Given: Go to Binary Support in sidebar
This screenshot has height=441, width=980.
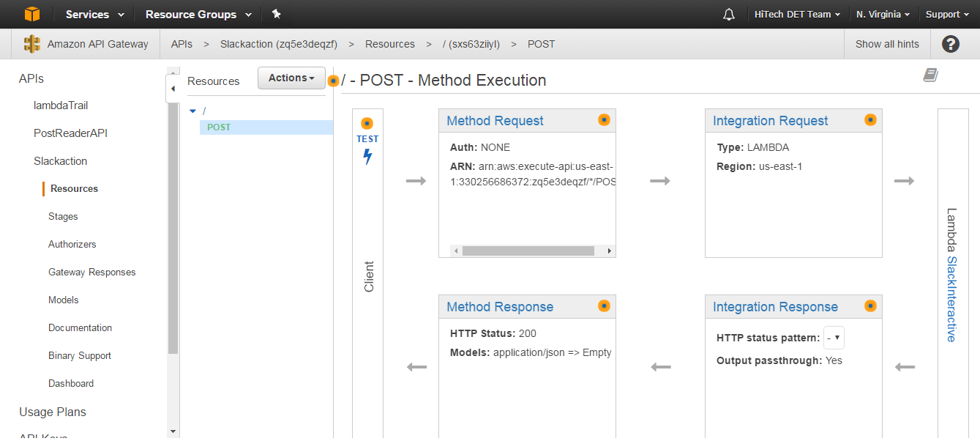Looking at the screenshot, I should click(x=80, y=356).
